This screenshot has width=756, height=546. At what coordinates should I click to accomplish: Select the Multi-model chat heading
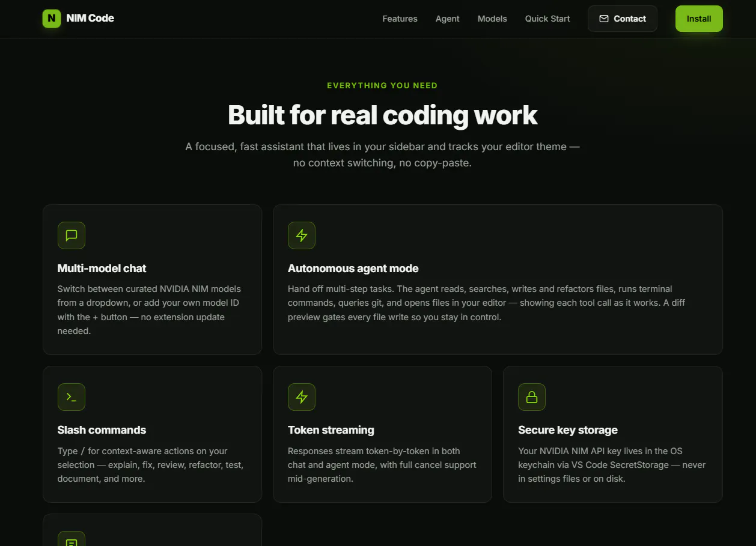(x=102, y=268)
